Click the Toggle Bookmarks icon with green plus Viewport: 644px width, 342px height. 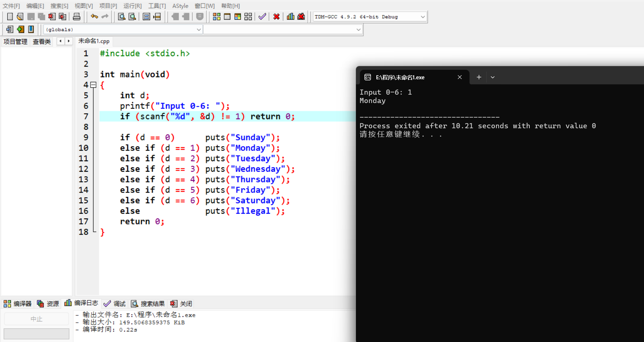coord(20,29)
